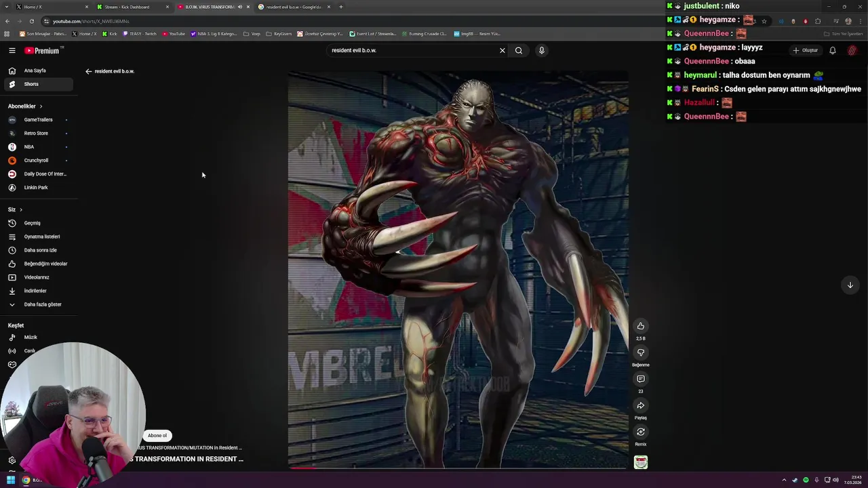Viewport: 868px width, 488px height.
Task: Click the back arrow beside resident evil b.o.w.
Action: pos(88,71)
